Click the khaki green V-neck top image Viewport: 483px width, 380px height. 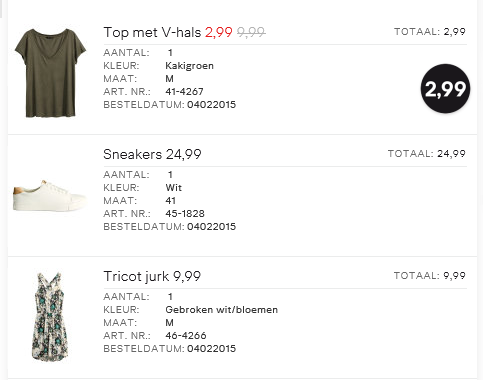50,73
